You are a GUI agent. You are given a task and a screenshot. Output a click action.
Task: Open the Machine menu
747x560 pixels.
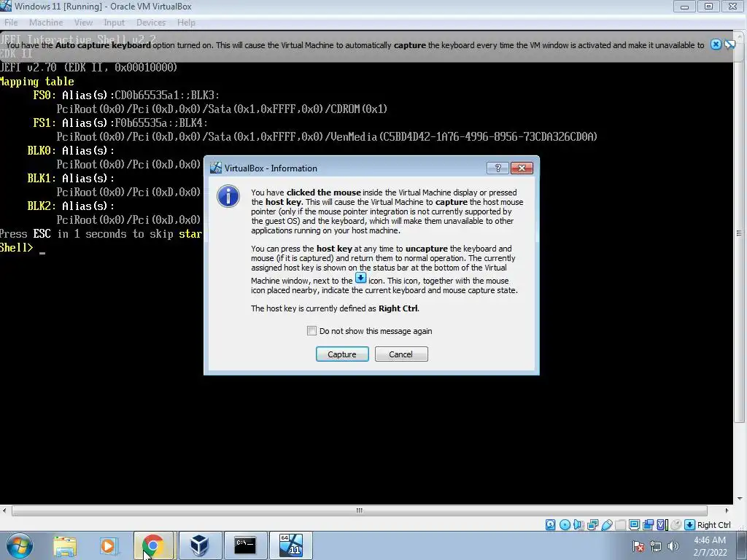46,23
